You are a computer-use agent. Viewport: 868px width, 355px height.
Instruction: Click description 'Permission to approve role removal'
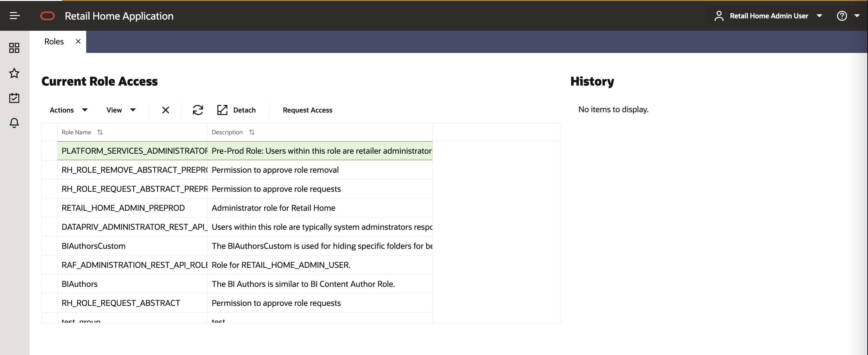pyautogui.click(x=275, y=170)
